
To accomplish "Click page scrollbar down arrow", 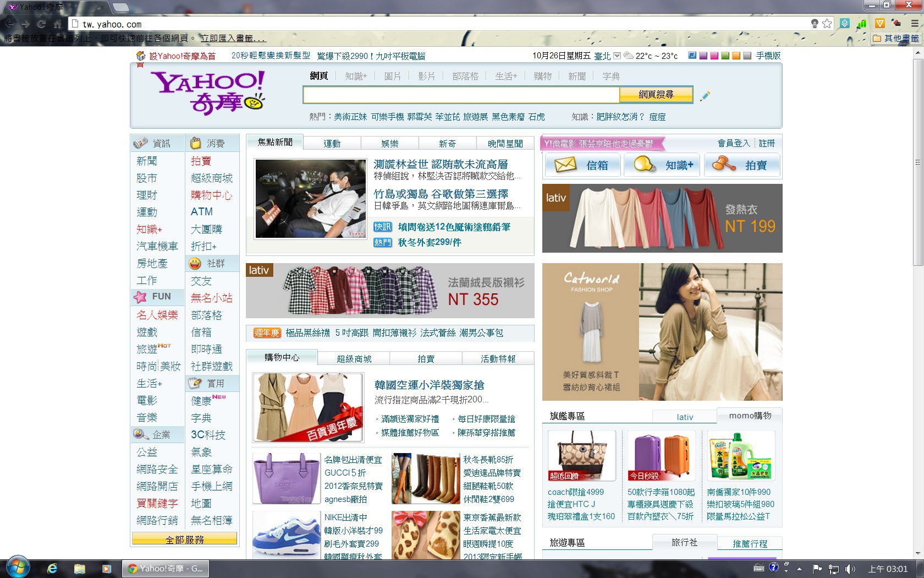I will click(x=917, y=554).
